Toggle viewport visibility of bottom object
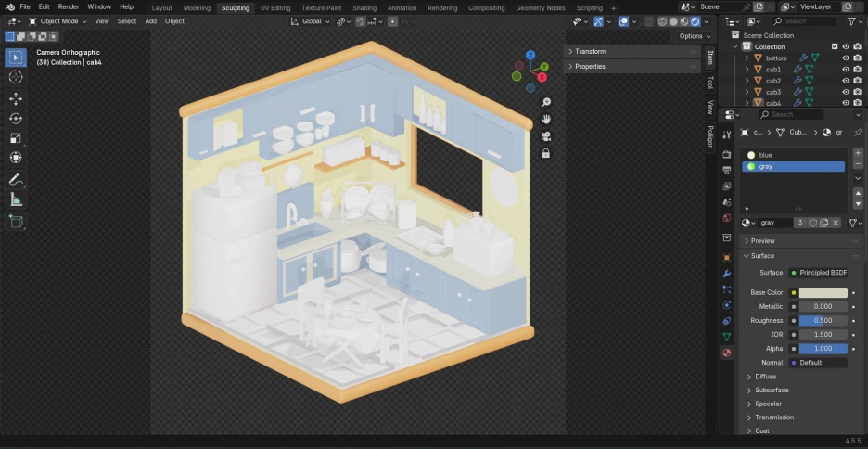This screenshot has width=868, height=449. tap(846, 58)
